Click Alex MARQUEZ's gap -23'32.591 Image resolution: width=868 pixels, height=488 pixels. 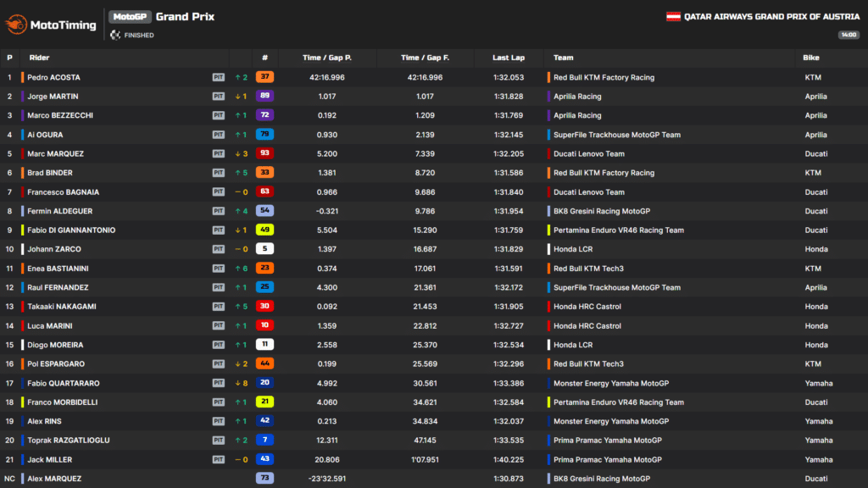[327, 479]
